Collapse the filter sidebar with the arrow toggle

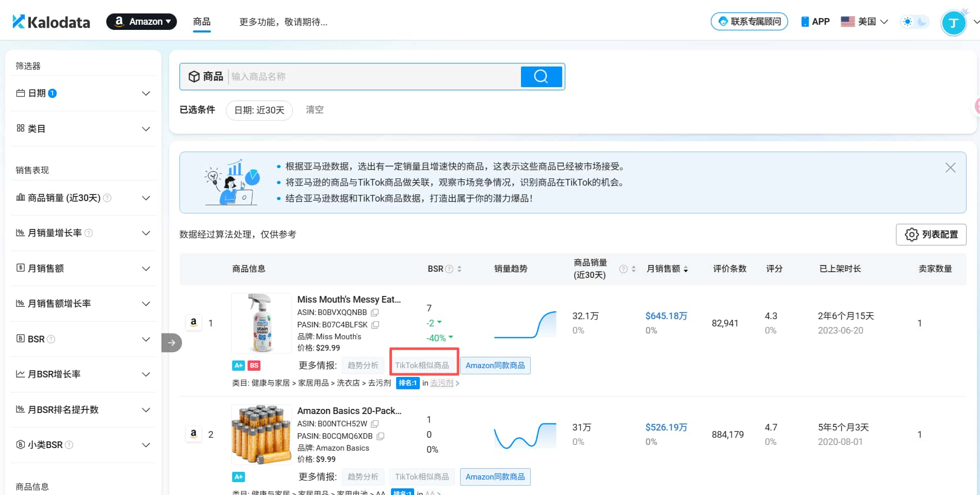click(171, 342)
